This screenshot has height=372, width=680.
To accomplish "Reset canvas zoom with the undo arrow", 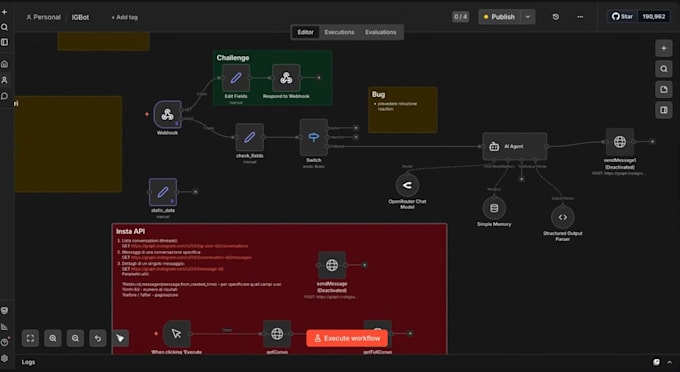I will click(x=98, y=338).
